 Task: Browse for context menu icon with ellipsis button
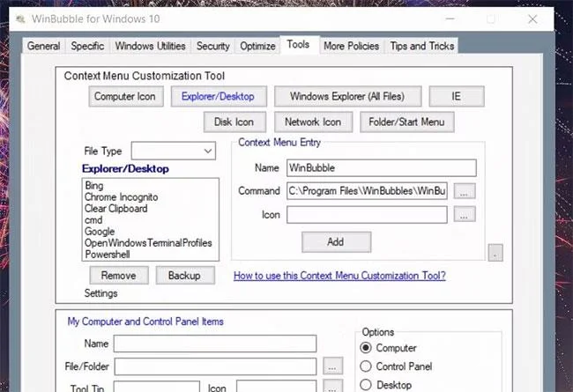pyautogui.click(x=464, y=214)
